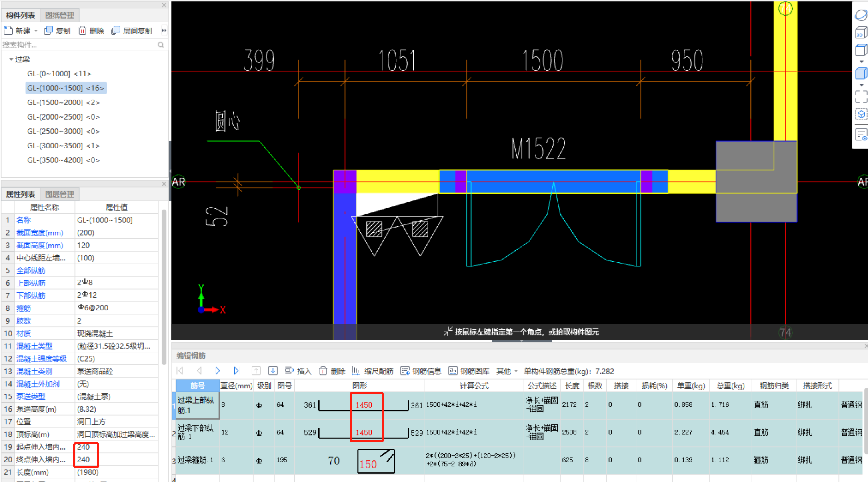The height and width of the screenshot is (482, 868).
Task: Click the 位置 value 洞口上方
Action: [x=116, y=422]
